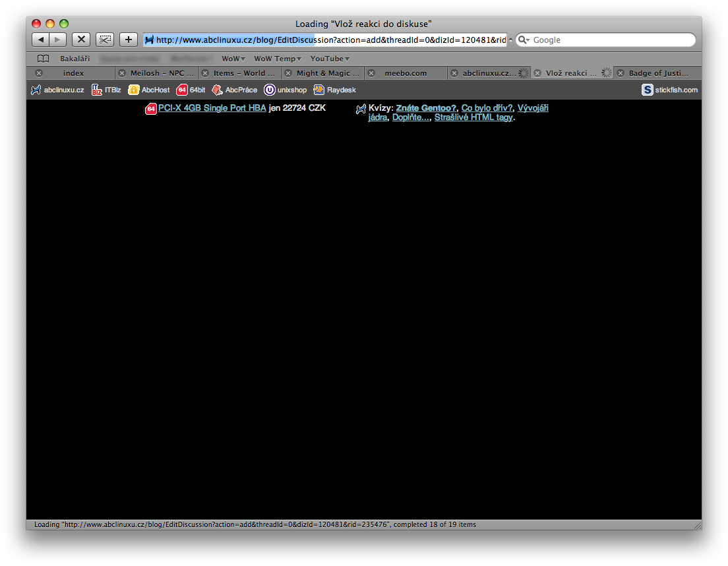Image resolution: width=728 pixels, height=566 pixels.
Task: Click the 64 icon beside PCI-X ad
Action: pos(151,109)
